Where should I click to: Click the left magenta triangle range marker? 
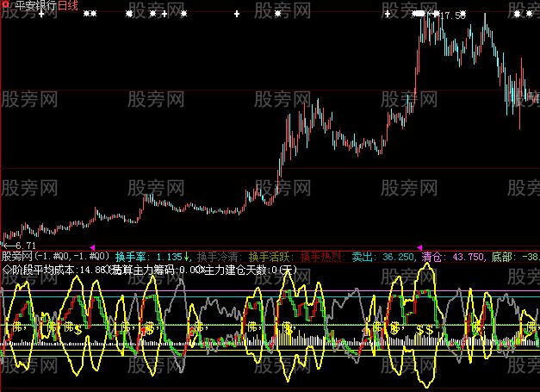[93, 248]
